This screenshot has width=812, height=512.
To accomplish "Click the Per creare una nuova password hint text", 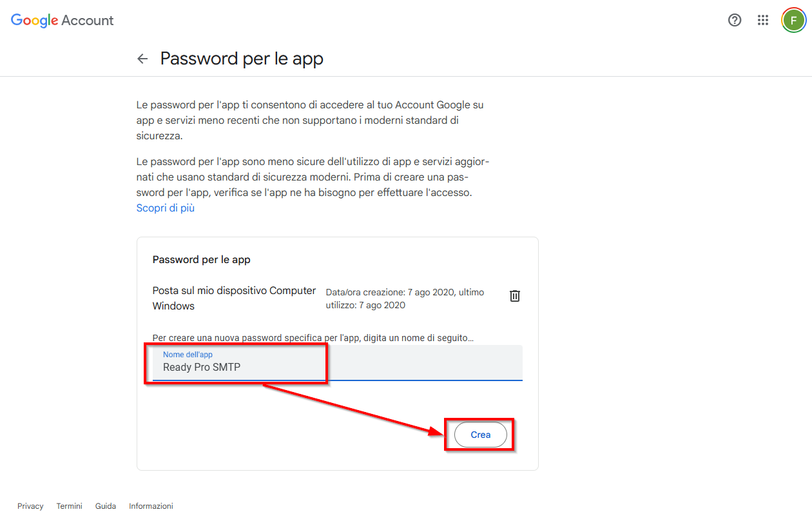I will tap(313, 338).
